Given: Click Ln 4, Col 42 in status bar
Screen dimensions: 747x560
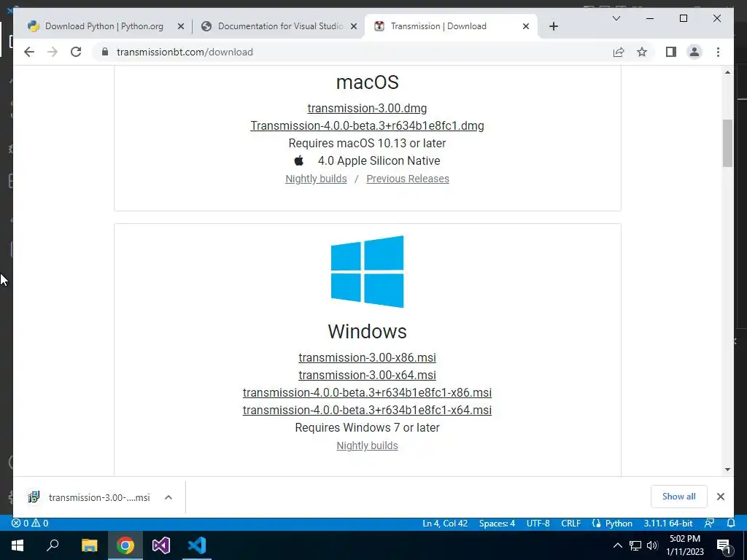Looking at the screenshot, I should click(x=445, y=524).
